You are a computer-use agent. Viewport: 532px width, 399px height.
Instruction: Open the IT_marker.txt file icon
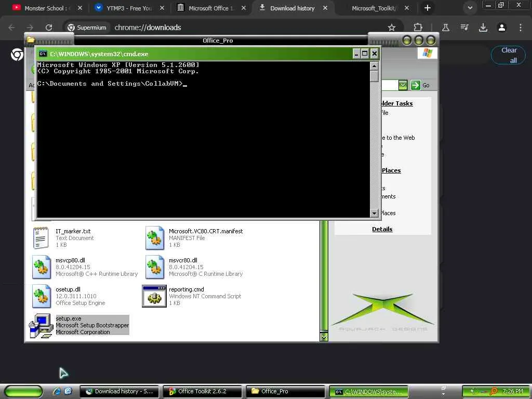[x=41, y=238]
